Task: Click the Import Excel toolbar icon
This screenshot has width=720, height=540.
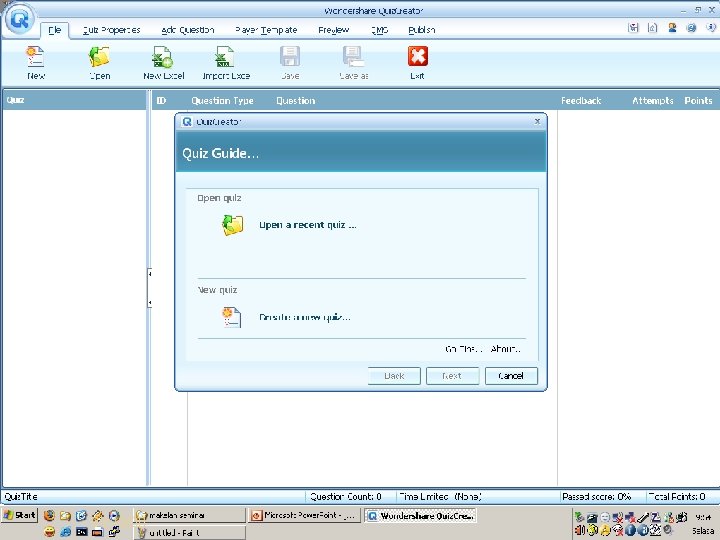Action: [225, 56]
